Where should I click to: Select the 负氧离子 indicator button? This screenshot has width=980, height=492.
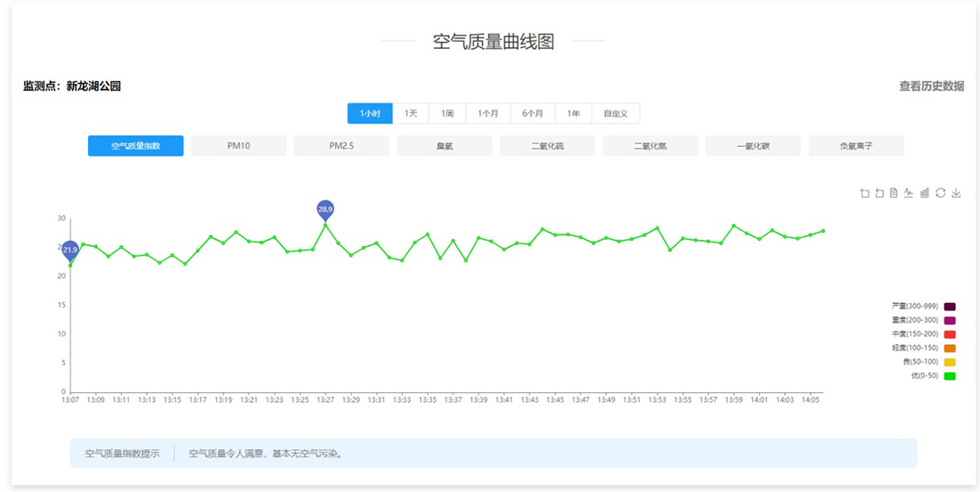tap(856, 146)
